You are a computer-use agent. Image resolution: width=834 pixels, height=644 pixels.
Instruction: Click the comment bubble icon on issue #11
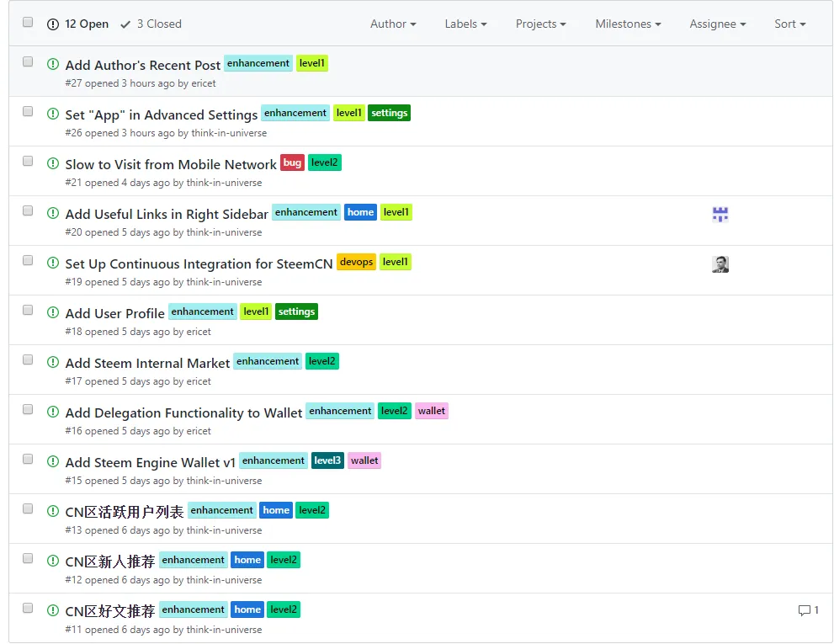[x=805, y=610]
